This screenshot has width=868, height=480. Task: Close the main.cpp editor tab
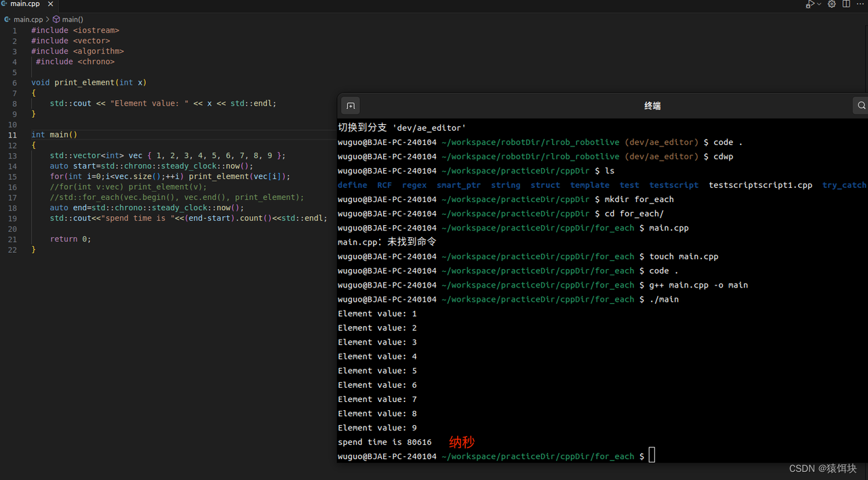50,3
